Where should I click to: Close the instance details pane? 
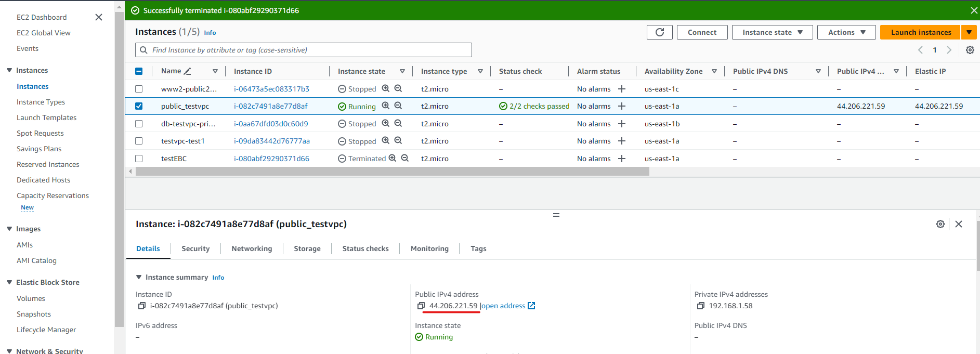(x=959, y=224)
